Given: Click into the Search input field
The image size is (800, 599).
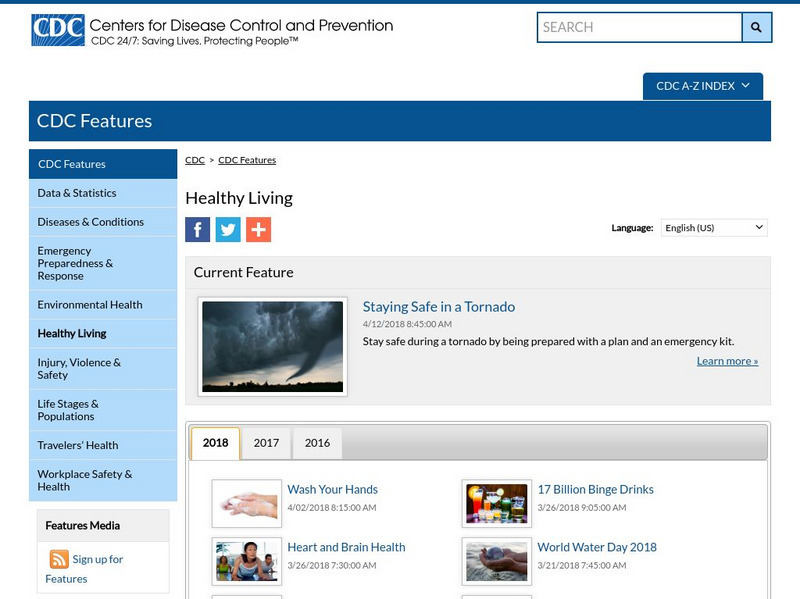Looking at the screenshot, I should click(x=639, y=27).
